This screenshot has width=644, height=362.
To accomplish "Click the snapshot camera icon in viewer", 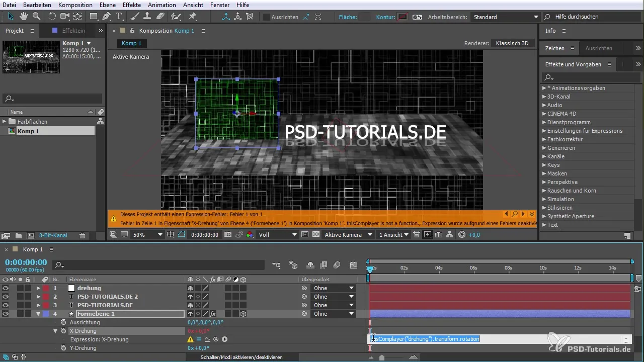I will [x=228, y=235].
